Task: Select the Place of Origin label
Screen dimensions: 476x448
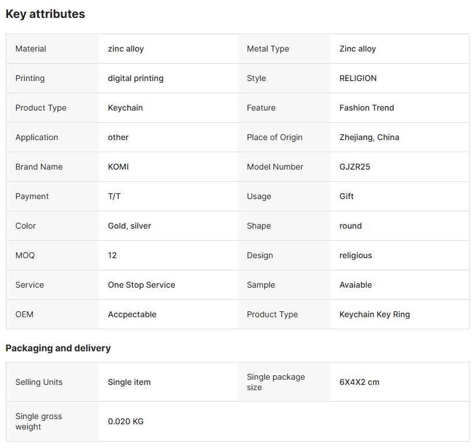Action: click(275, 137)
